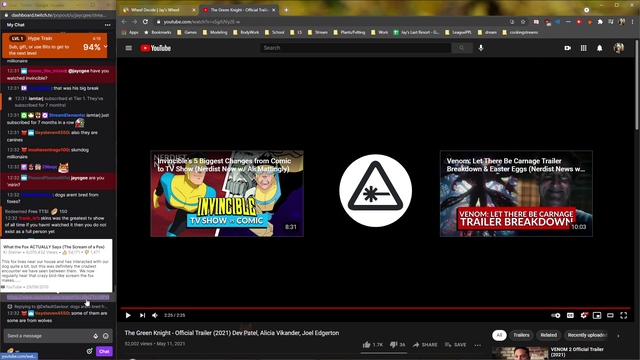Click the Chrome address bar URL
Image resolution: width=640 pixels, height=360 pixels.
pos(202,22)
